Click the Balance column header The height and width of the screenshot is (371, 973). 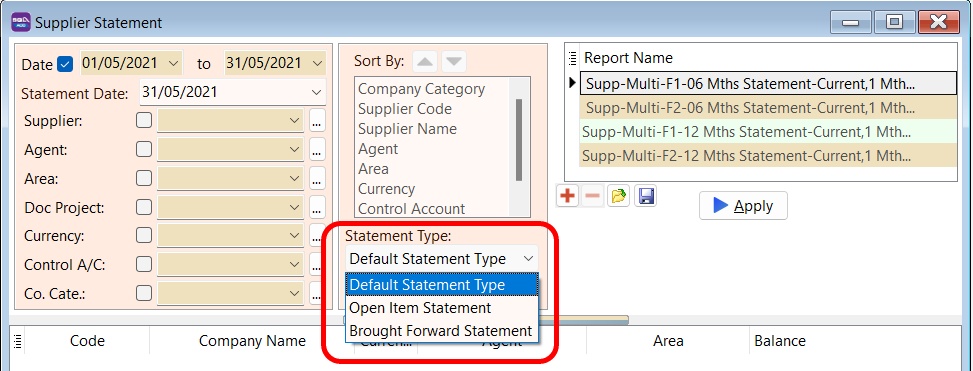point(779,341)
